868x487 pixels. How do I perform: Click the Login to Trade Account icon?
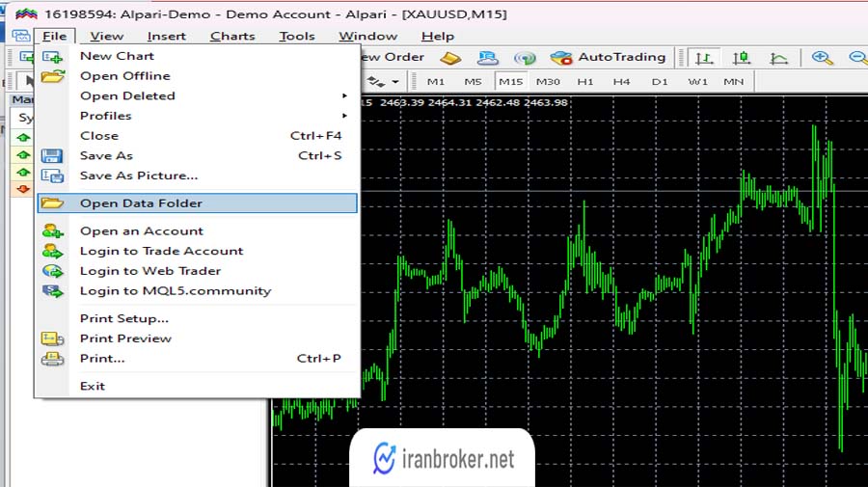point(53,251)
